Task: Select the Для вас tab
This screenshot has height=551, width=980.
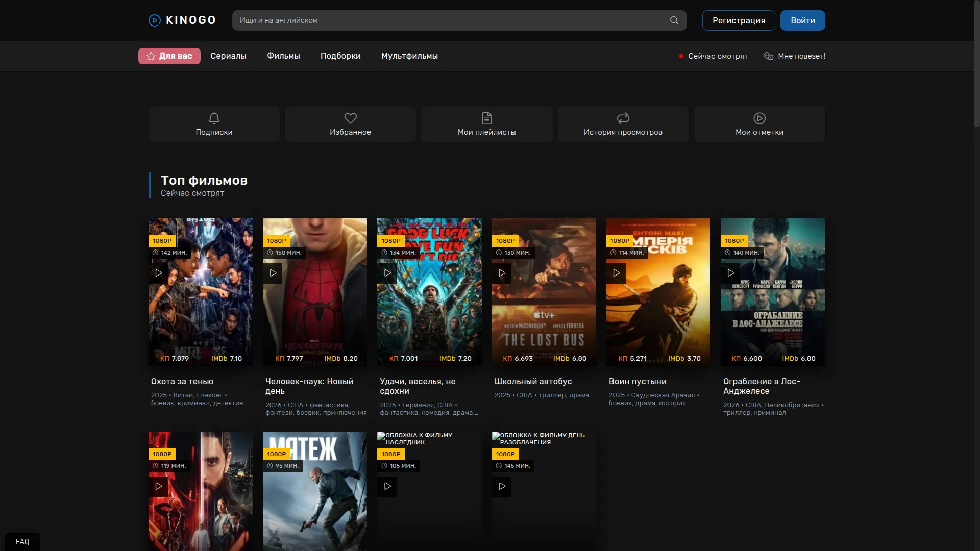Action: [x=169, y=56]
